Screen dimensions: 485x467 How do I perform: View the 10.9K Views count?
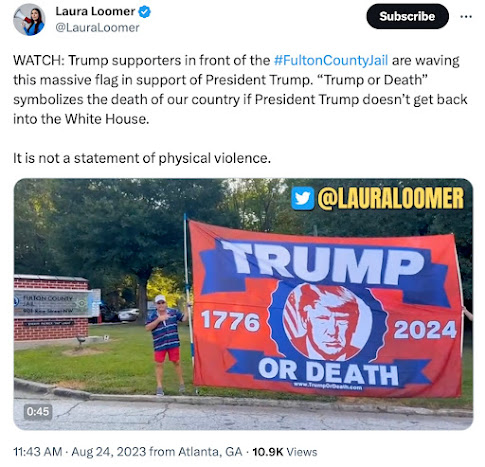click(x=285, y=452)
